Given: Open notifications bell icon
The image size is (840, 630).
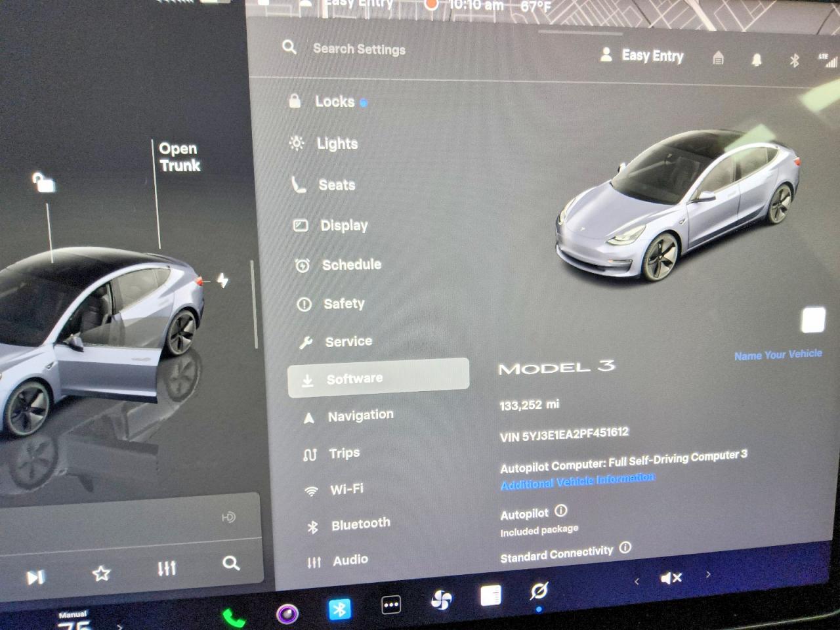Looking at the screenshot, I should click(x=757, y=60).
